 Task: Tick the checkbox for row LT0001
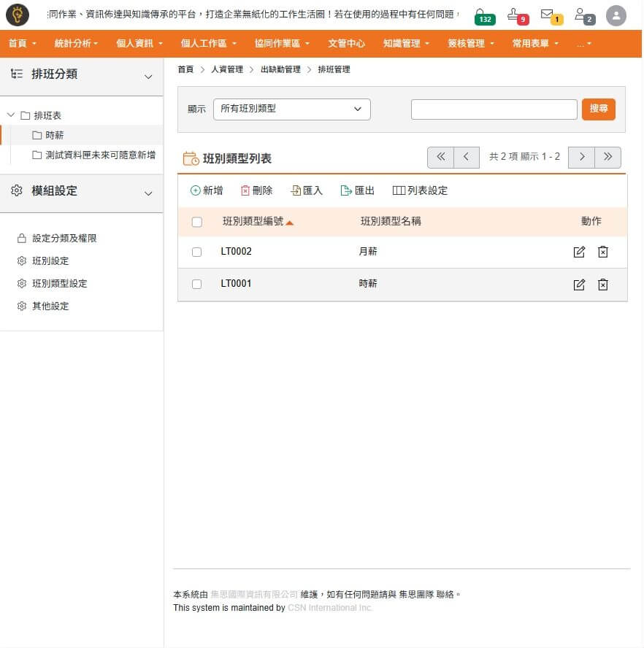(196, 284)
